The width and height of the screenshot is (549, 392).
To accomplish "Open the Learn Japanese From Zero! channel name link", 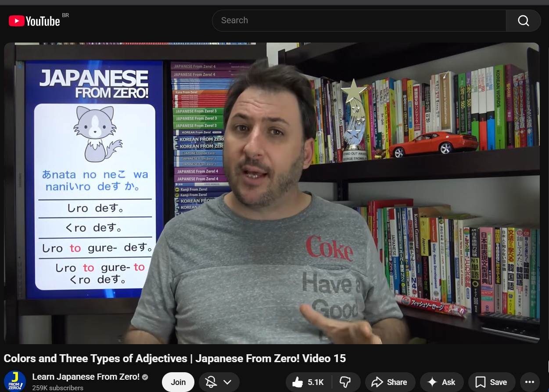I will click(x=86, y=377).
